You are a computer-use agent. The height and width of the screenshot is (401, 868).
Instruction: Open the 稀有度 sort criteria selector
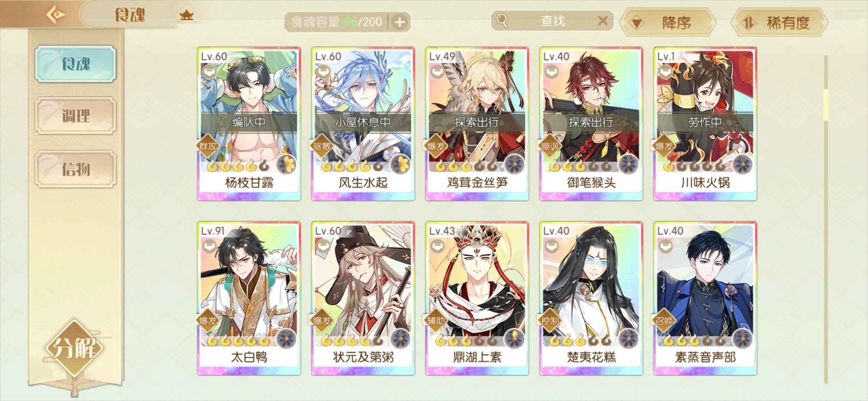tap(779, 23)
